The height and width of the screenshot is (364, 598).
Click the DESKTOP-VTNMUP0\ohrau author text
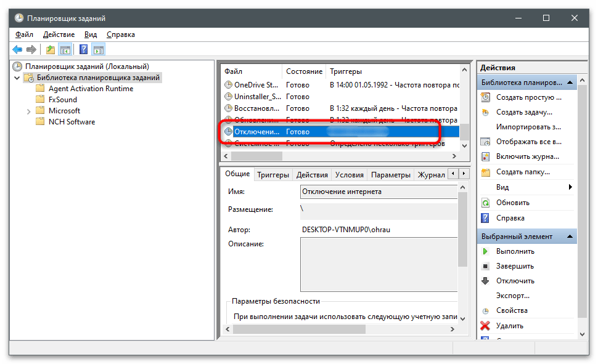click(x=346, y=230)
